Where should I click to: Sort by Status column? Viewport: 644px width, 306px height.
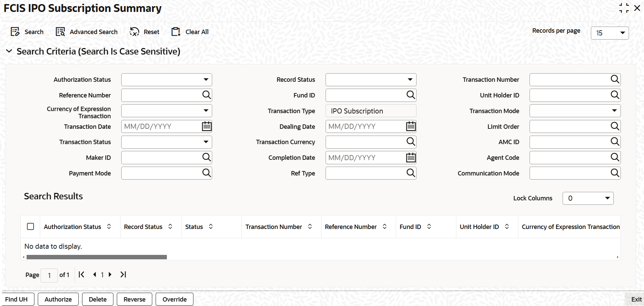point(211,227)
